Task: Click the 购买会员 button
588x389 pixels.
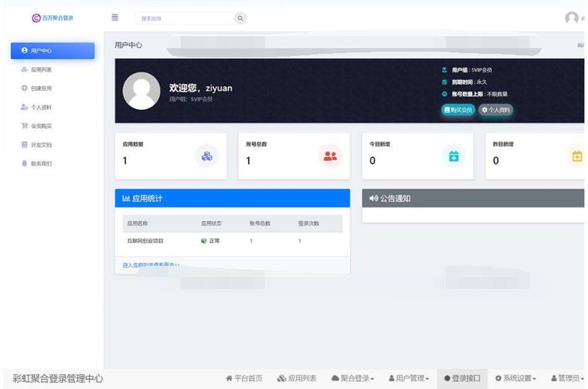Action: pos(458,110)
